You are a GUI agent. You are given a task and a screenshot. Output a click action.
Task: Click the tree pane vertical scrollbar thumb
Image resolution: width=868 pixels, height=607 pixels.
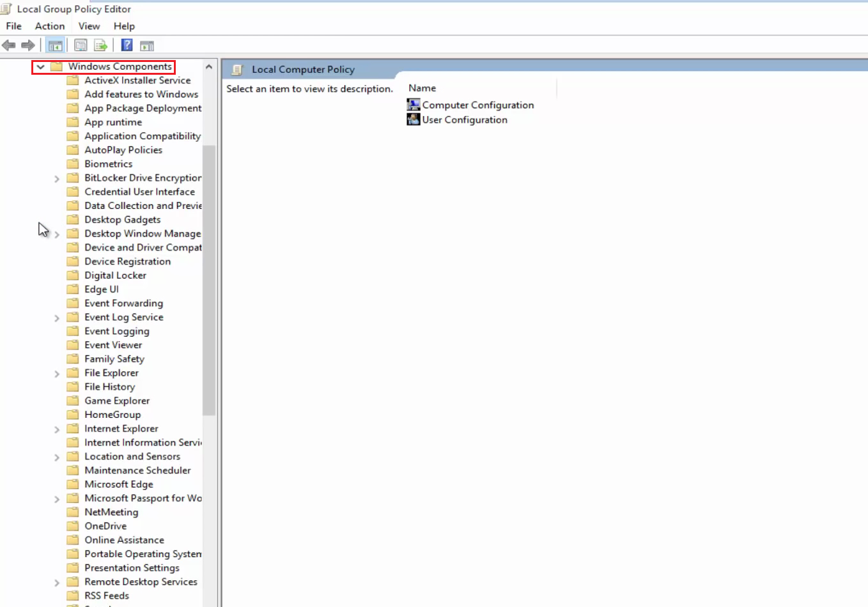[209, 280]
